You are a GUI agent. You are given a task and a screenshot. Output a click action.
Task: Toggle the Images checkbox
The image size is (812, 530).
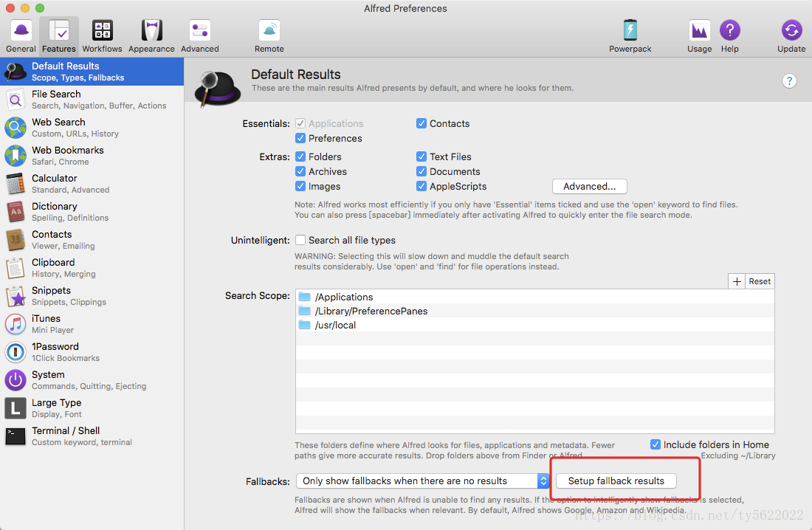(300, 186)
